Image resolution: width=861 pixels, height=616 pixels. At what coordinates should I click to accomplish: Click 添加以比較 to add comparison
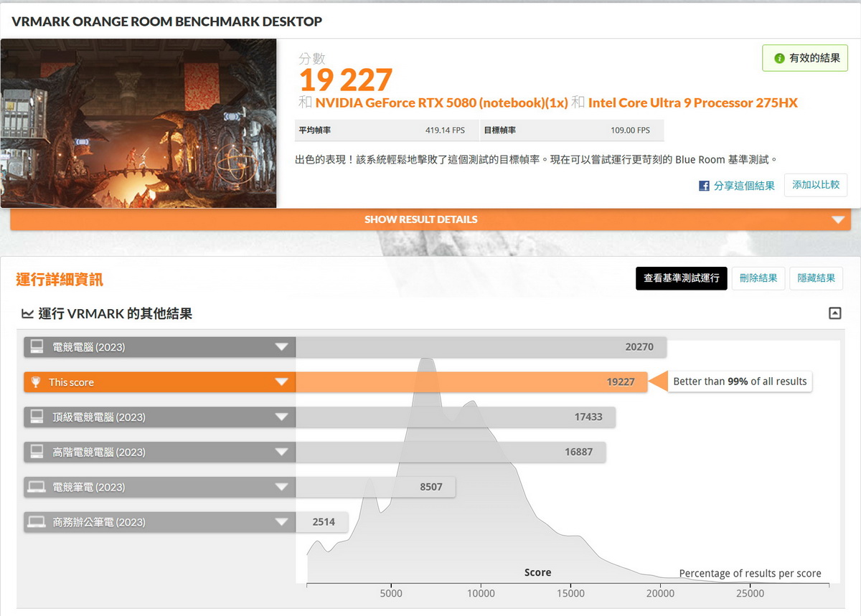(815, 185)
